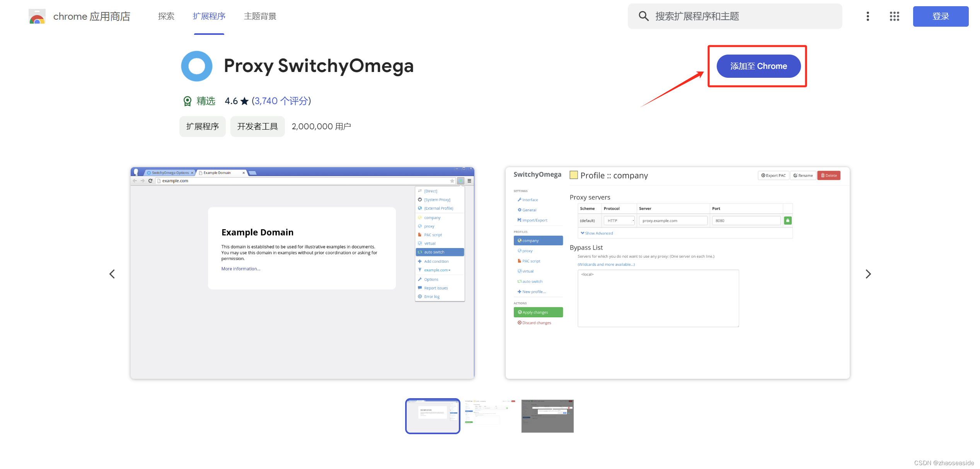
Task: Show the next screenshot with right arrow
Action: (x=868, y=274)
